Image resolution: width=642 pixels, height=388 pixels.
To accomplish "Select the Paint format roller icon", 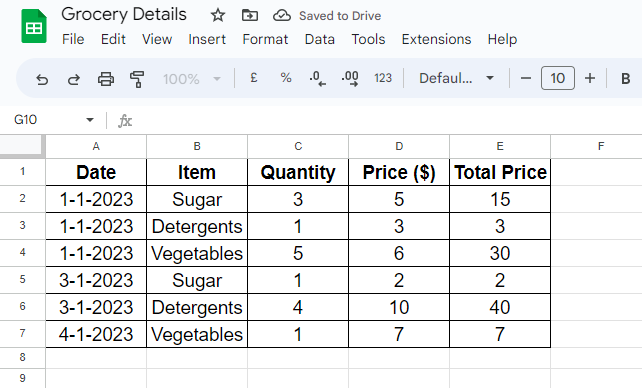I will pos(137,79).
